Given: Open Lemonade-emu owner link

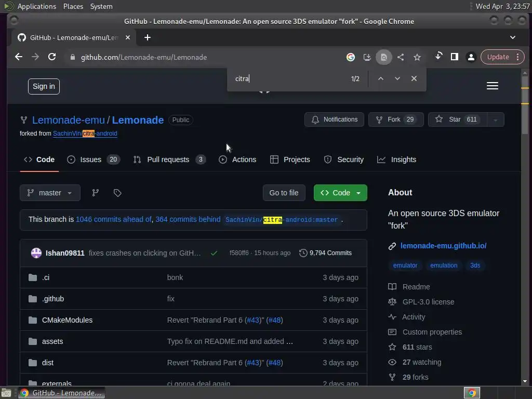Looking at the screenshot, I should 69,120.
